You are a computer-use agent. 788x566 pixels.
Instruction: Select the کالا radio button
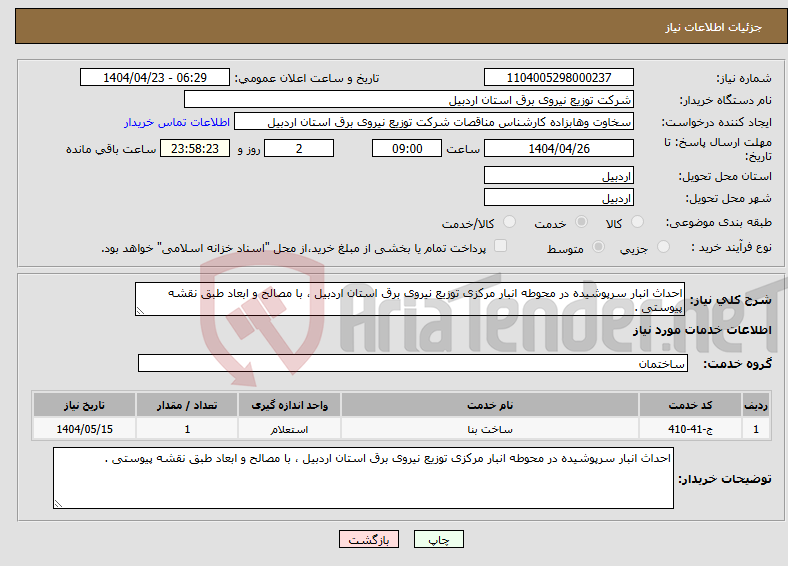(637, 222)
